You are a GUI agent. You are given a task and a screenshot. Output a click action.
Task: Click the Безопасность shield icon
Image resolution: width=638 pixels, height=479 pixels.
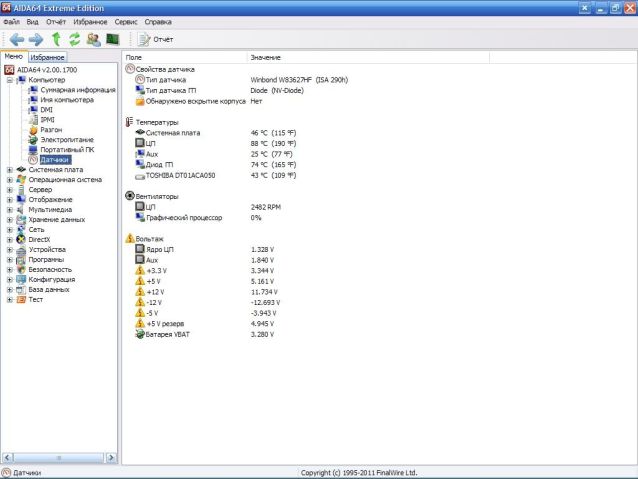[21, 269]
